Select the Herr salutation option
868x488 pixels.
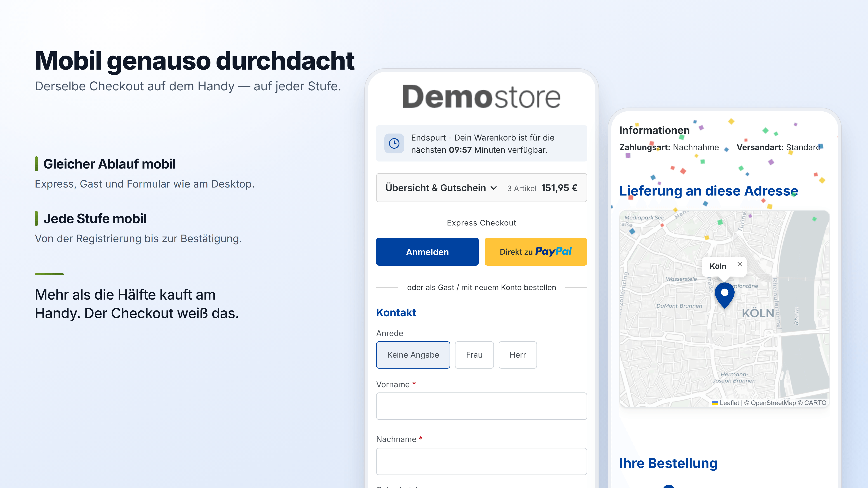tap(518, 355)
